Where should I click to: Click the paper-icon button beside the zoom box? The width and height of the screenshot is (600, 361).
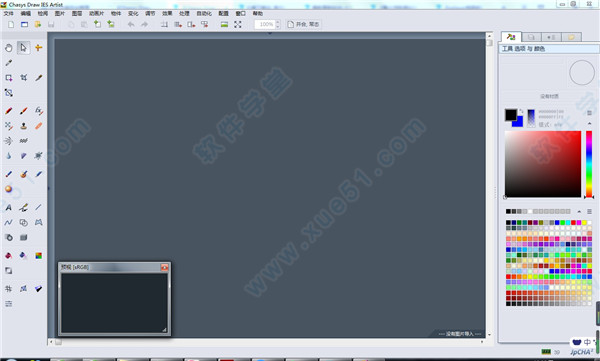click(x=291, y=24)
